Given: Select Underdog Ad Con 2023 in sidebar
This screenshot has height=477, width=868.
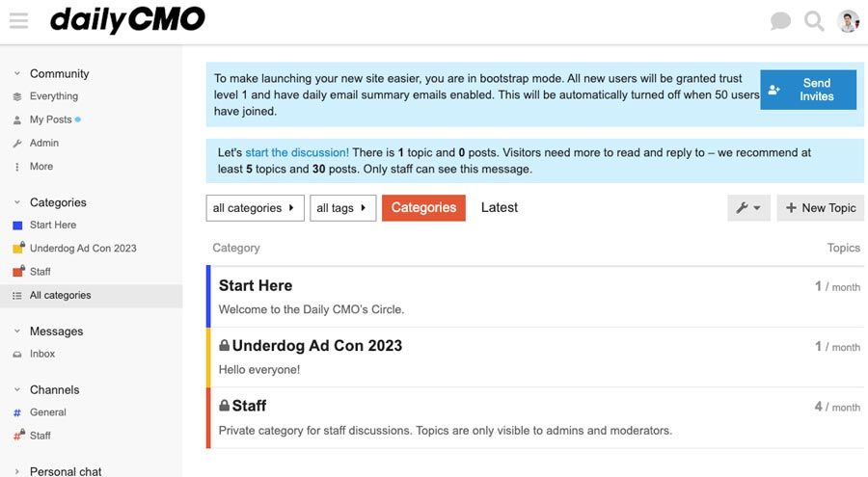Looking at the screenshot, I should (x=83, y=249).
